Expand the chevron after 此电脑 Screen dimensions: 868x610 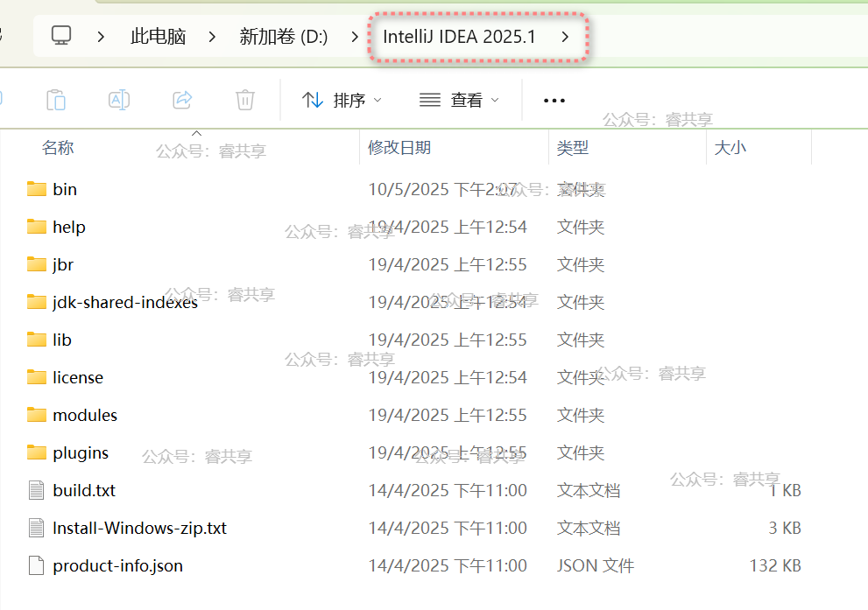[212, 37]
